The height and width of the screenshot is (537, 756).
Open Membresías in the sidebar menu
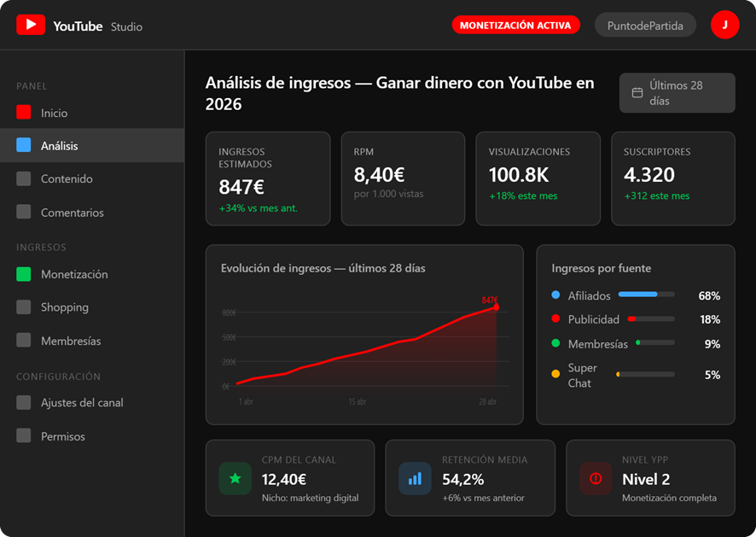click(x=92, y=340)
